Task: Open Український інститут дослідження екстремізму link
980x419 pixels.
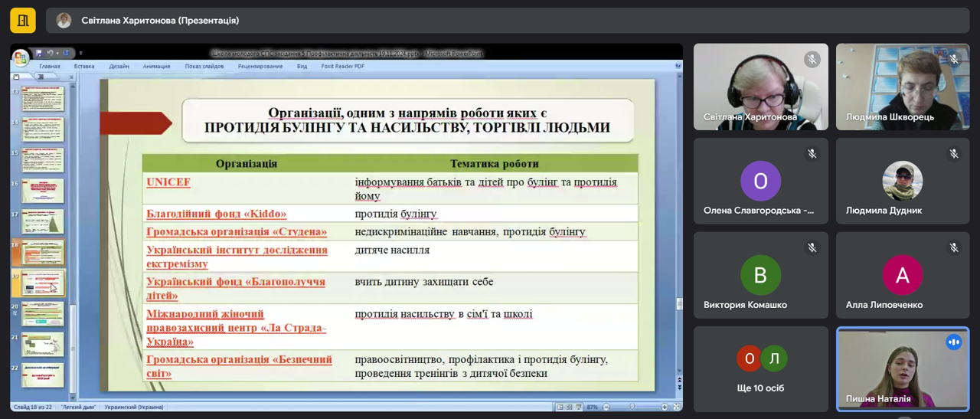Action: [x=237, y=257]
